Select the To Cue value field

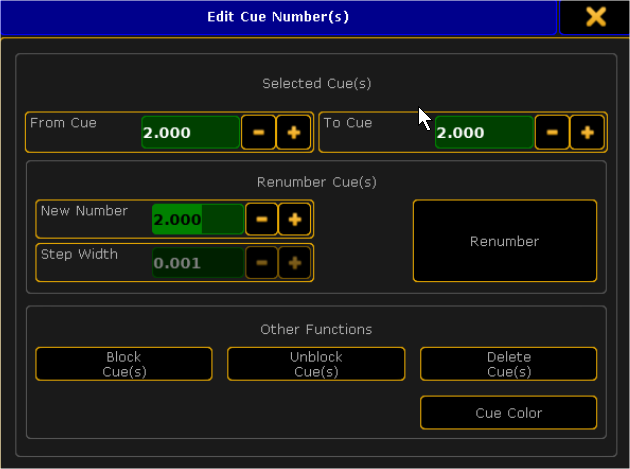[x=484, y=132]
